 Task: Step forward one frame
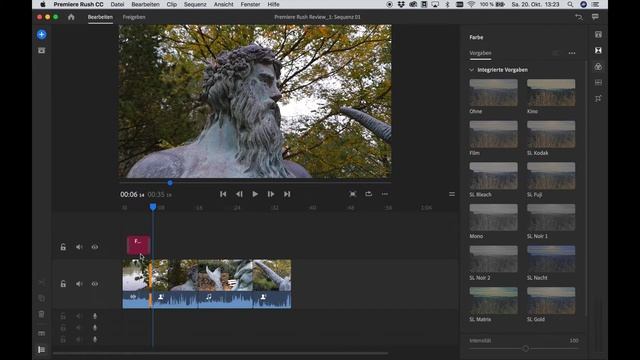coord(271,194)
